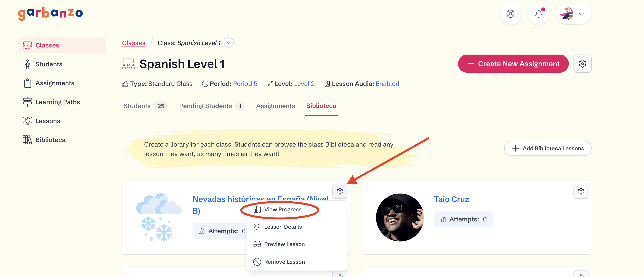644x277 pixels.
Task: Click Create New Assignment button
Action: tap(513, 64)
